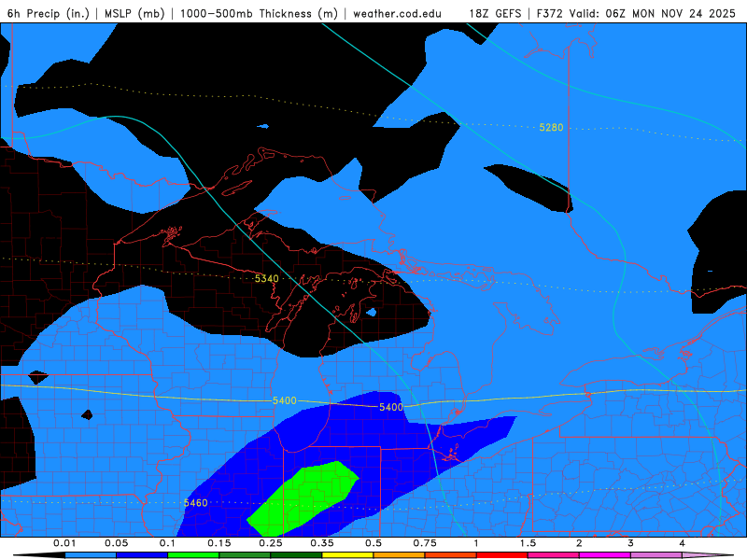
Task: Select the dark blue 0.05 legend swatch
Action: 142,555
